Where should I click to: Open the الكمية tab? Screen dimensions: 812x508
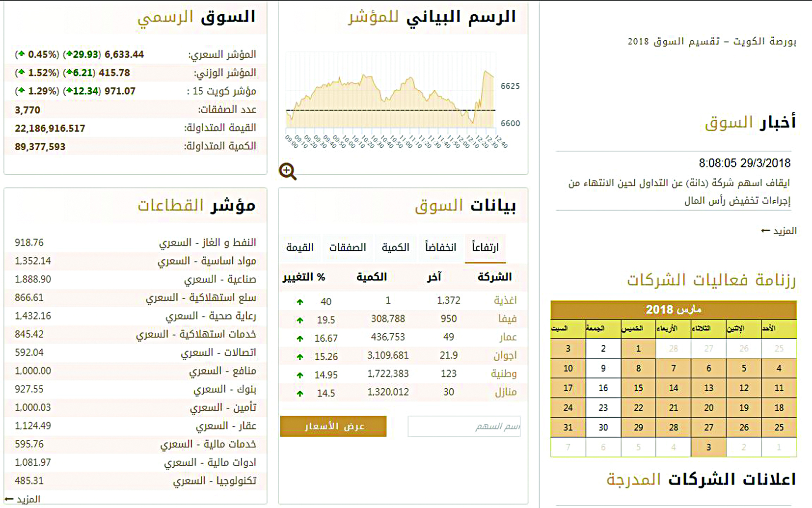(396, 248)
